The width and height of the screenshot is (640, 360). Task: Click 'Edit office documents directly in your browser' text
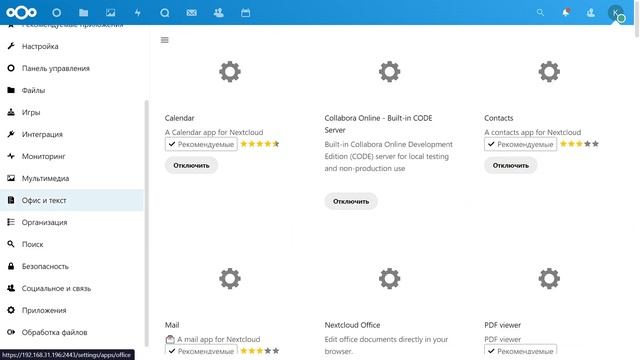(x=386, y=345)
